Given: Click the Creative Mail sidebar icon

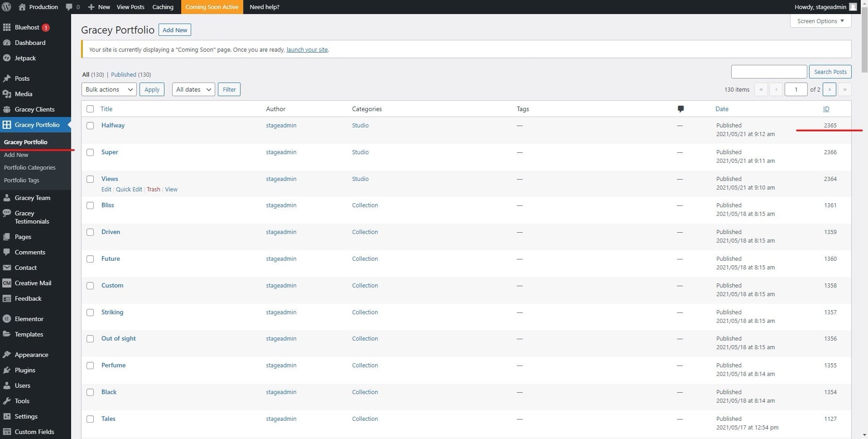Looking at the screenshot, I should 7,283.
